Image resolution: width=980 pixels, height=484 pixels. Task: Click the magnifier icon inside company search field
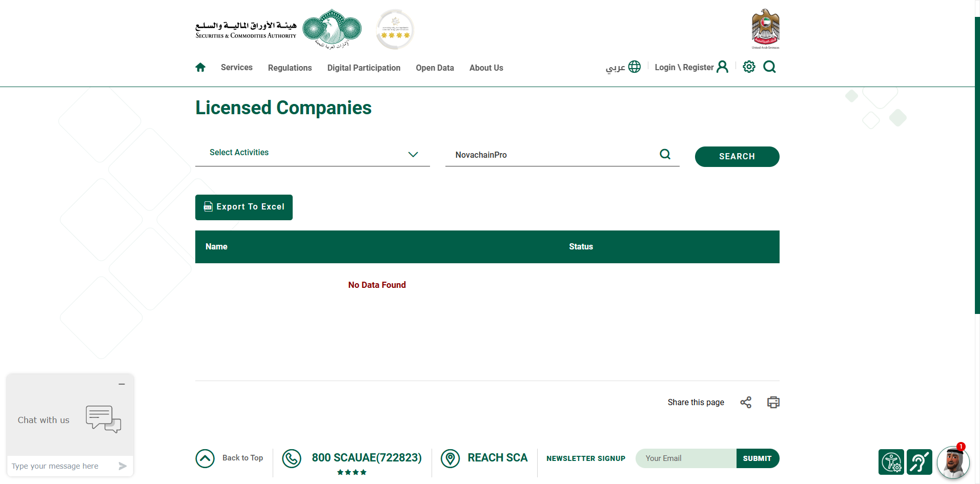pyautogui.click(x=665, y=154)
